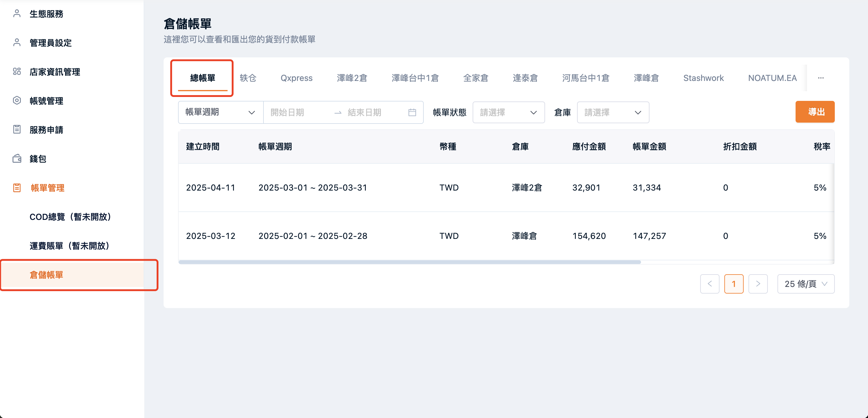Screen dimensions: 868x418
Task: Open the 帳單週期 type dropdown
Action: [x=221, y=112]
